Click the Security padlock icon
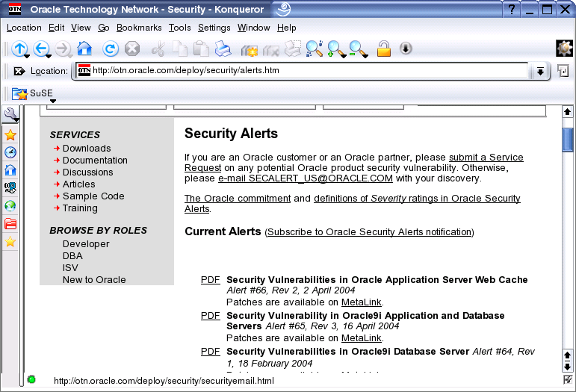Viewport: 576px width, 392px height. pos(384,49)
